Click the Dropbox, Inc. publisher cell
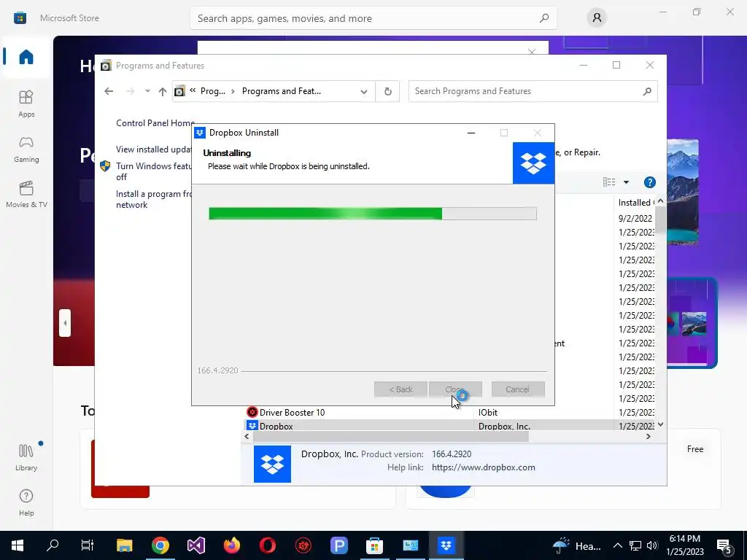Image resolution: width=747 pixels, height=560 pixels. point(504,426)
